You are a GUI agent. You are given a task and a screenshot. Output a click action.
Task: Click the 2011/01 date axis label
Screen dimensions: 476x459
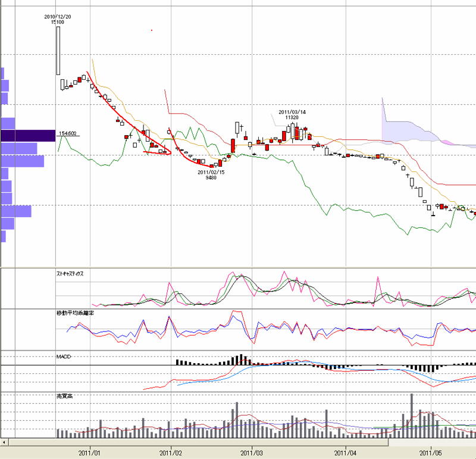[89, 453]
